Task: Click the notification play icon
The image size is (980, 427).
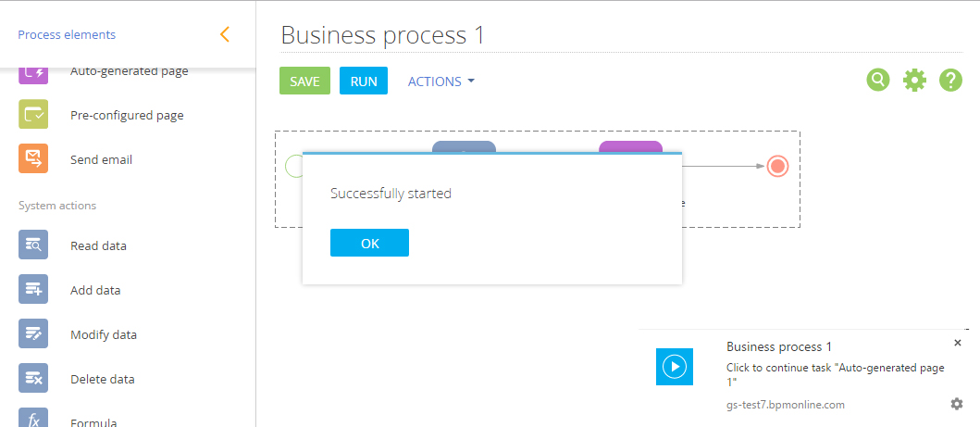Action: coord(675,367)
